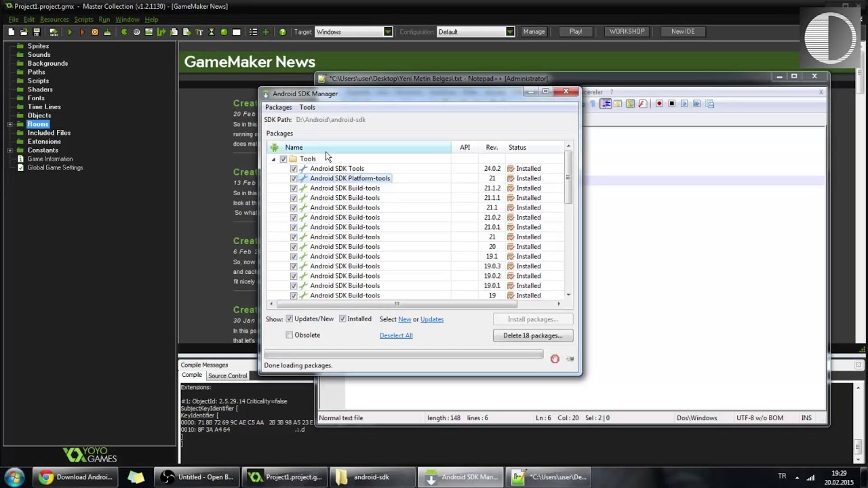Screen dimensions: 868x488
Task: Click the record macro icon in Notepad++
Action: tap(659, 104)
